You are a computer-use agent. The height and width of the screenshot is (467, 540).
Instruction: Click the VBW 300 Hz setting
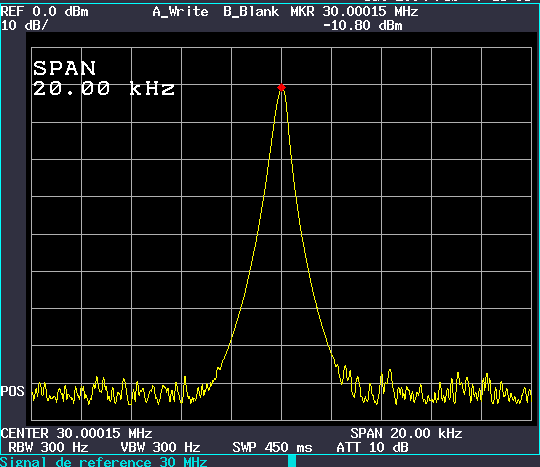click(160, 447)
